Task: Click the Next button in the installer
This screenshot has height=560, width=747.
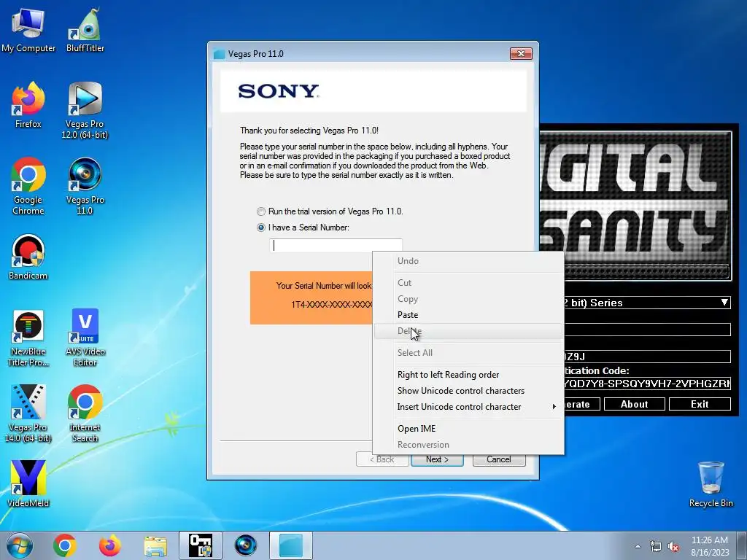Action: (x=438, y=459)
